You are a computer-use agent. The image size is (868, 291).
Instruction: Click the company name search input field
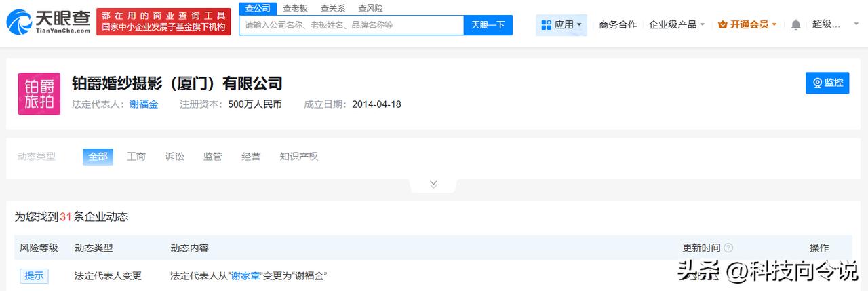[351, 25]
